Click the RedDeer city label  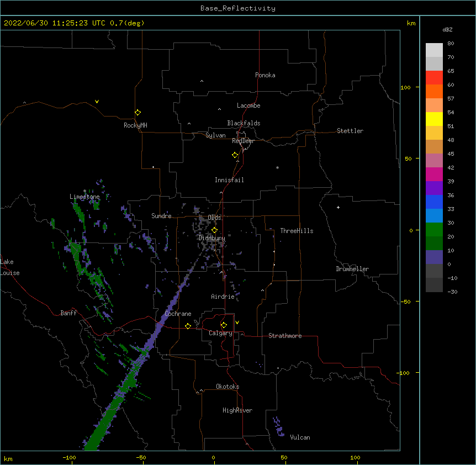[243, 141]
